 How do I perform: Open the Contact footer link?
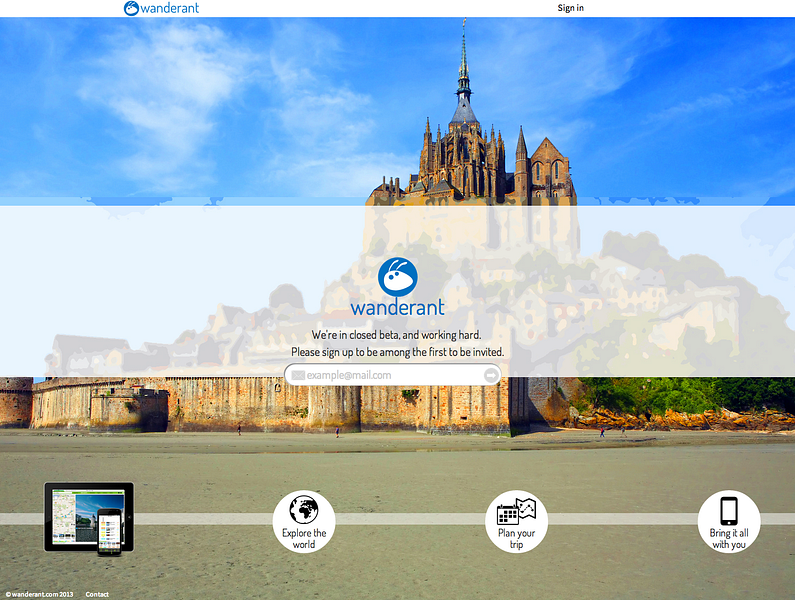[97, 594]
